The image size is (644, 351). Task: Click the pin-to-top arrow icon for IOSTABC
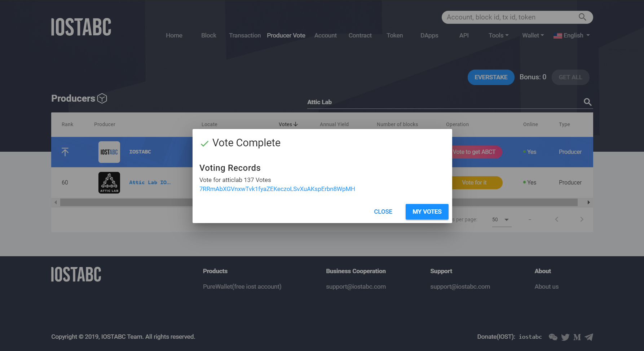click(65, 152)
